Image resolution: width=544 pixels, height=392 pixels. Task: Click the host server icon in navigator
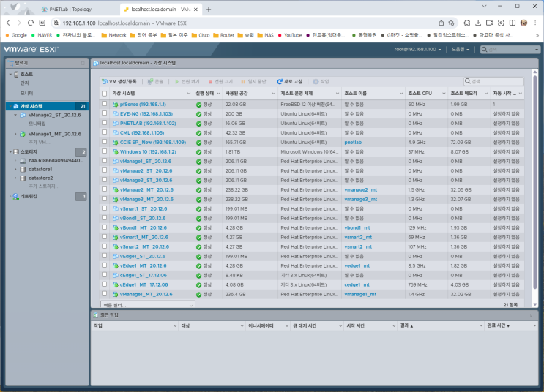(16, 74)
